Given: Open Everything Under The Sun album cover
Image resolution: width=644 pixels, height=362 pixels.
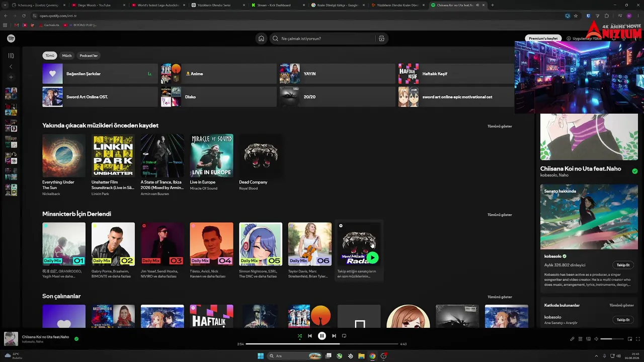Looking at the screenshot, I should 64,156.
